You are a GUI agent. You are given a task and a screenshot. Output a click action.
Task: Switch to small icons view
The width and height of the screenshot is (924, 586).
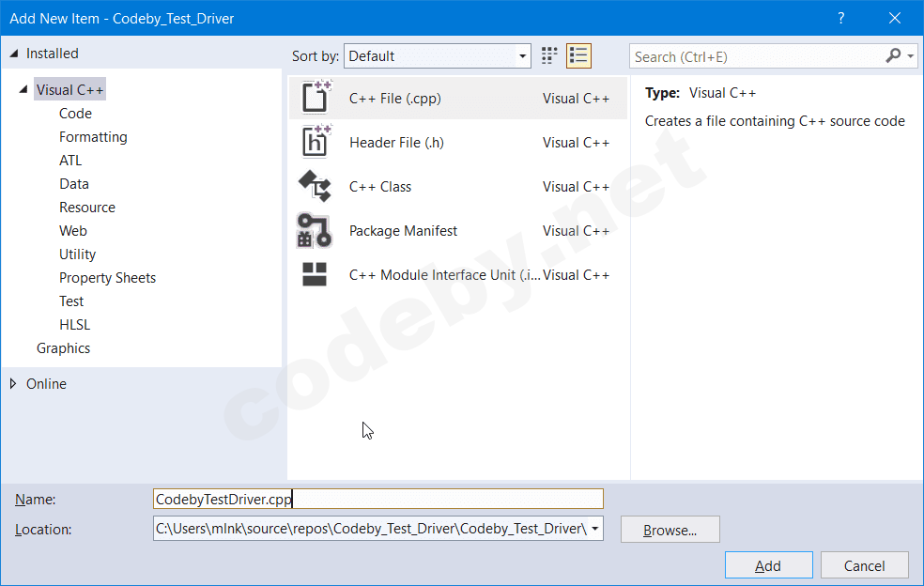(x=550, y=55)
